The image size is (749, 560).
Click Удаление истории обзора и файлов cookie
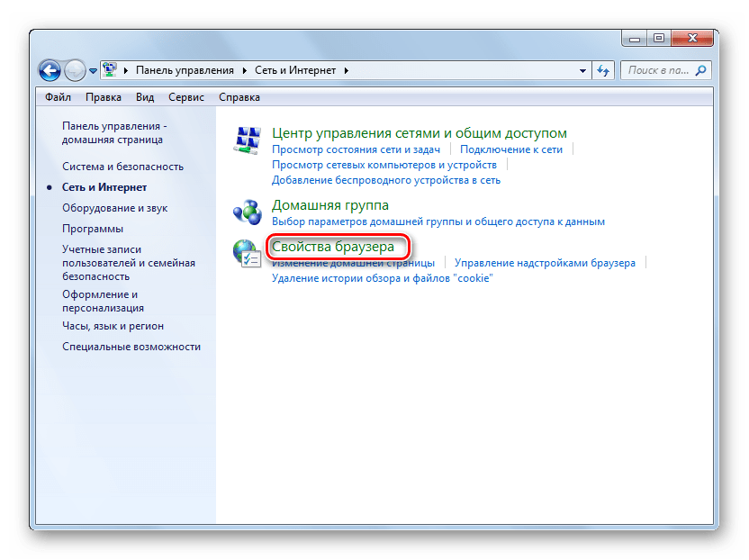click(382, 278)
